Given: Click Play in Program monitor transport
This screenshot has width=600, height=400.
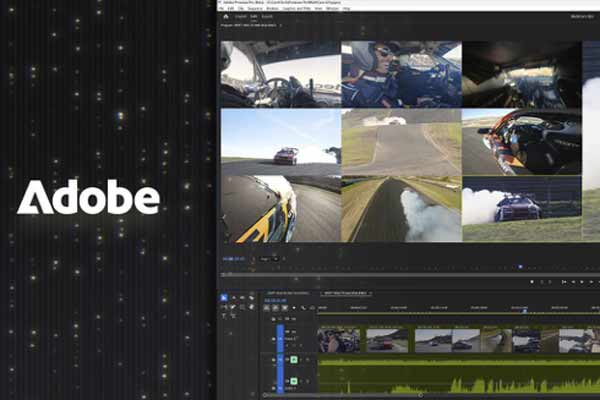Looking at the screenshot, I should tap(582, 282).
